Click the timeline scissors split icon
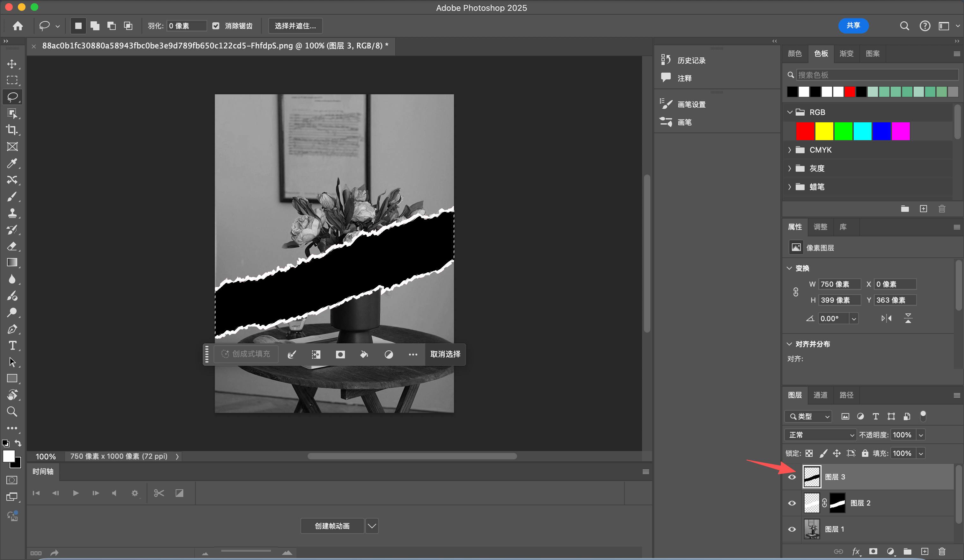 [x=159, y=493]
